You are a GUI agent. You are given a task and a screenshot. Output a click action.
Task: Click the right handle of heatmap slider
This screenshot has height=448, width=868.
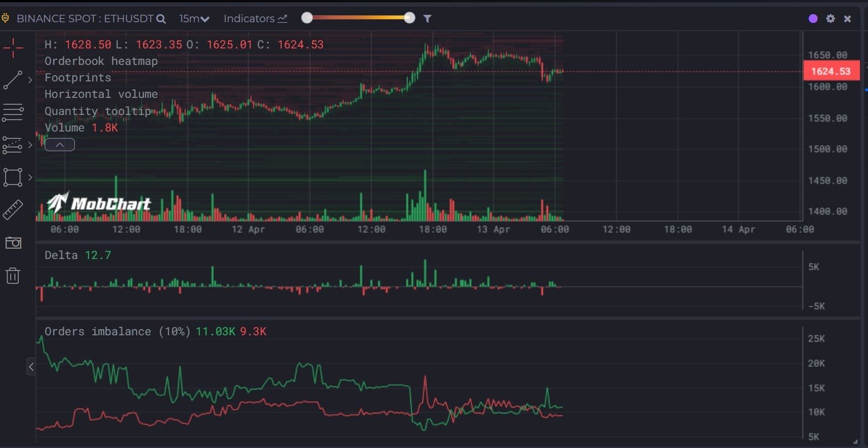[x=409, y=18]
